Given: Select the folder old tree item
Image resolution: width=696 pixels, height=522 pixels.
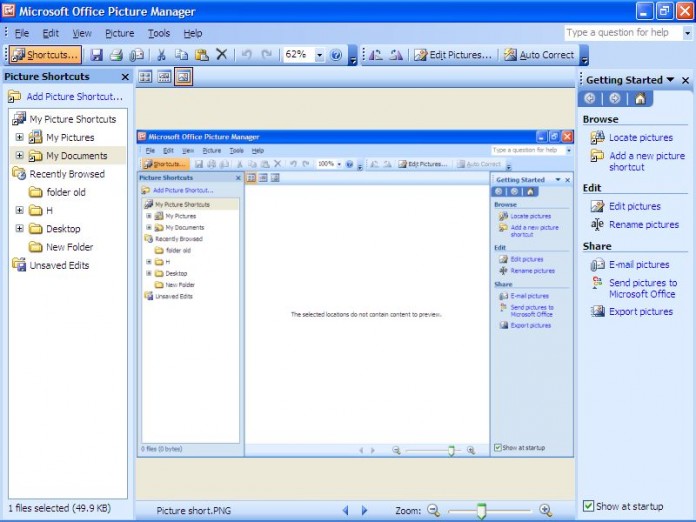Looking at the screenshot, I should 66,192.
